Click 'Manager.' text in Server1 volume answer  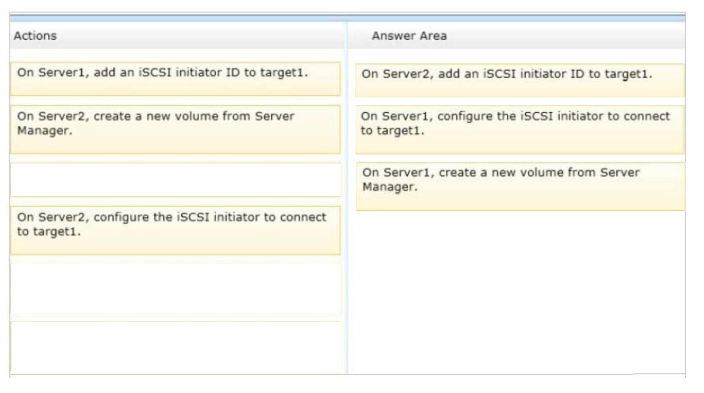pyautogui.click(x=390, y=187)
